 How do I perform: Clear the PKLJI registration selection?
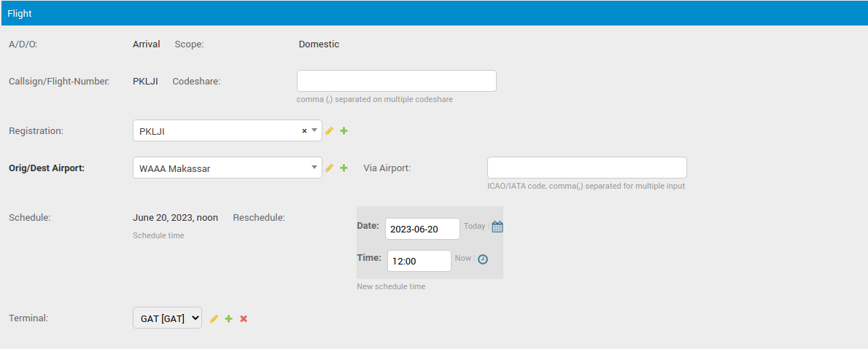304,131
